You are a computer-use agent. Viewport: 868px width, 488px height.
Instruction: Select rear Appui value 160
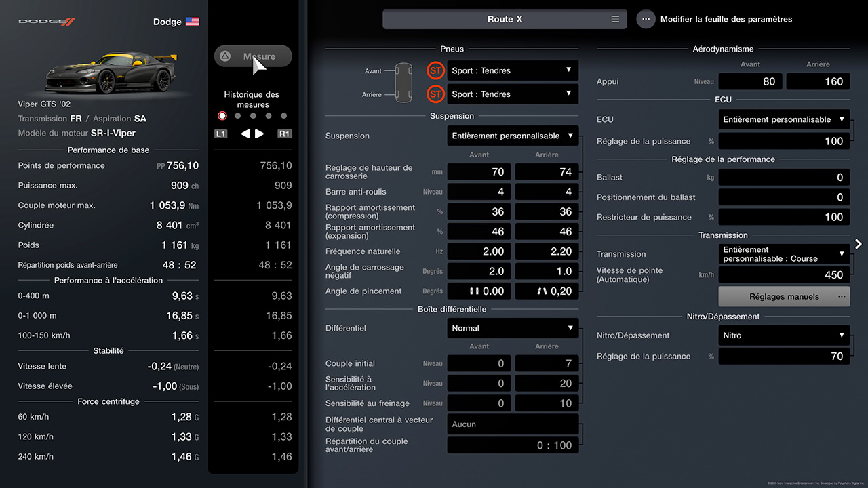(x=818, y=81)
